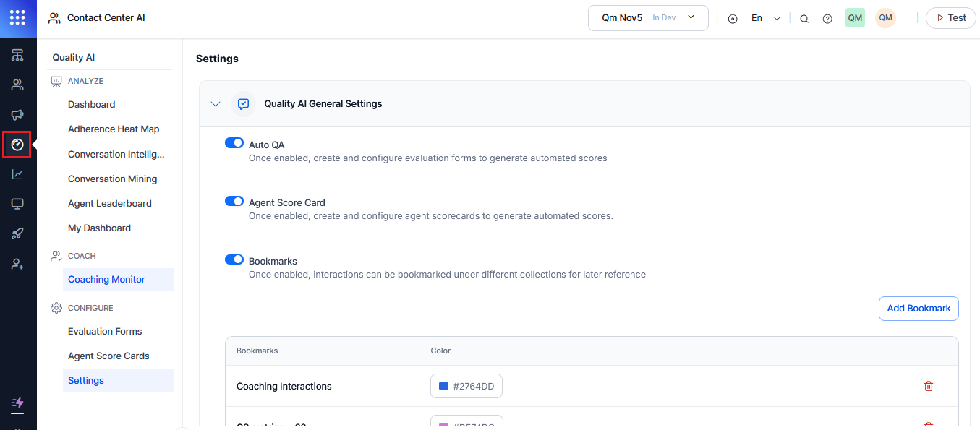This screenshot has height=430, width=980.
Task: Disable the Bookmarks toggle
Action: (234, 259)
